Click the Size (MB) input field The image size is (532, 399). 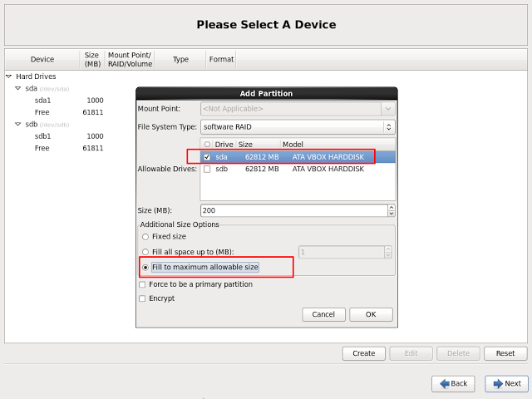pyautogui.click(x=291, y=211)
